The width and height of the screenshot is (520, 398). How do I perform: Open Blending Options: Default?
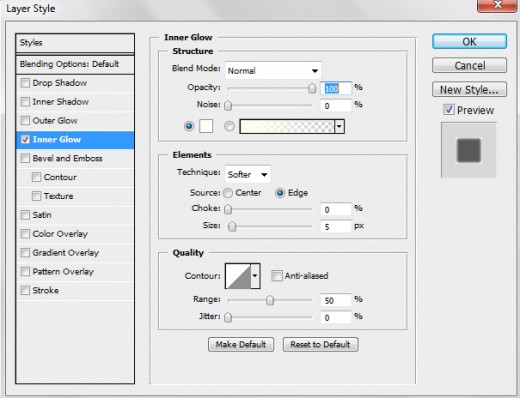(75, 64)
